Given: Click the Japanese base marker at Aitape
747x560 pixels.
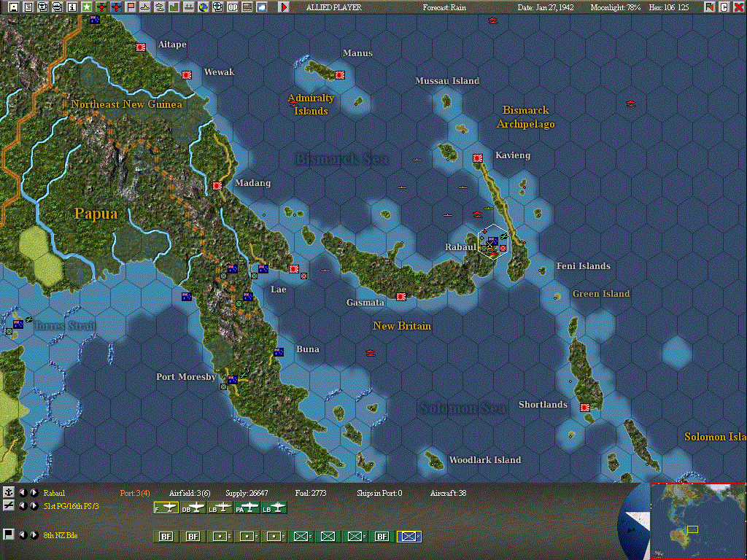Looking at the screenshot, I should [141, 47].
